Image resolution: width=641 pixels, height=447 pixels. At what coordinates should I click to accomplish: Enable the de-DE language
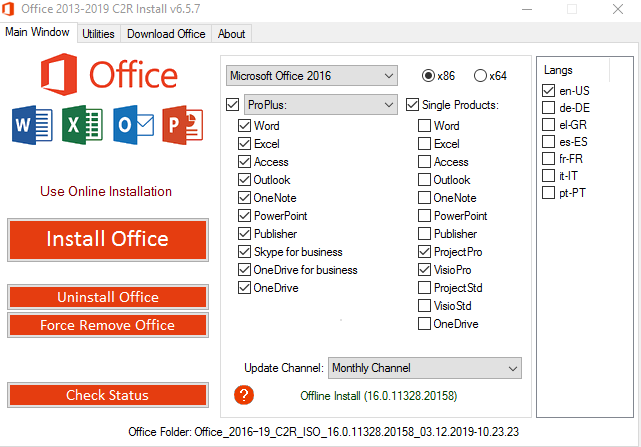coord(548,108)
